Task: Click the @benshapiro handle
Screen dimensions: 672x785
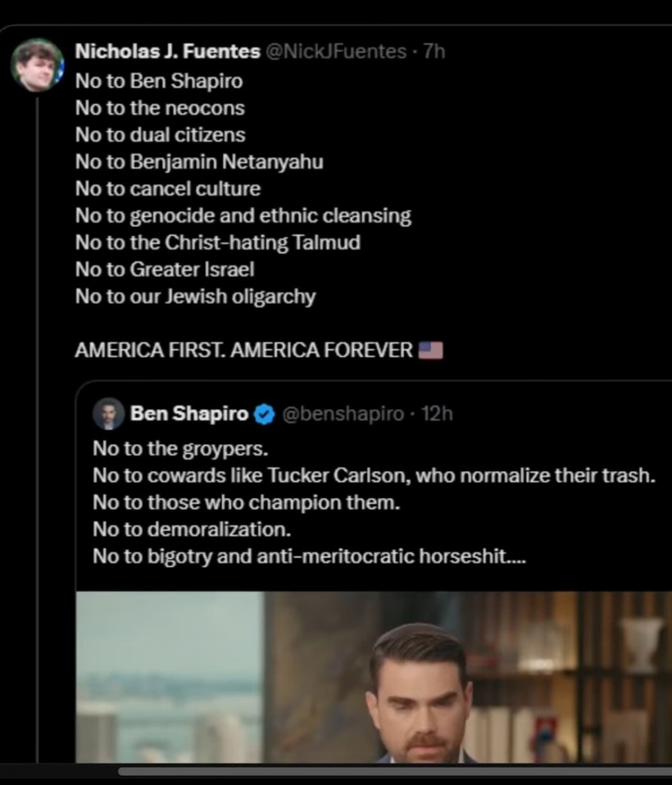Action: point(343,415)
